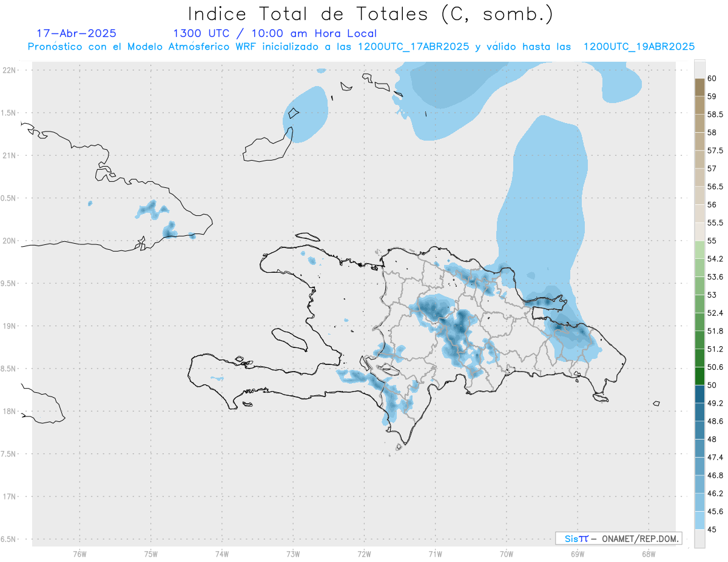Select the "72W" longitude label

(x=364, y=553)
